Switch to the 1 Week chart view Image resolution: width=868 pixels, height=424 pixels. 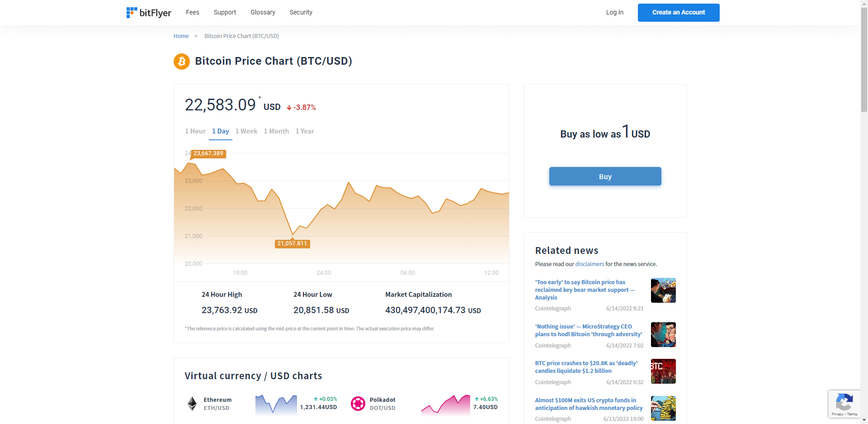click(246, 131)
